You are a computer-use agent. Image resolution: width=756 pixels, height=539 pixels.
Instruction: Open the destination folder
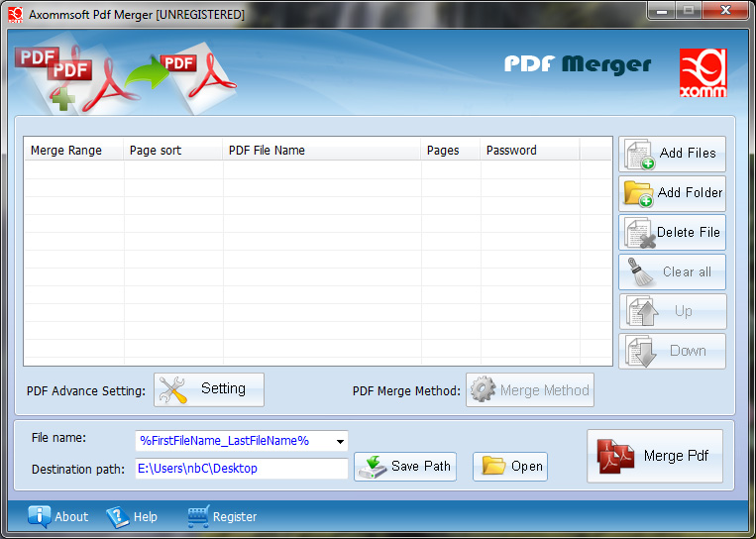[x=510, y=467]
